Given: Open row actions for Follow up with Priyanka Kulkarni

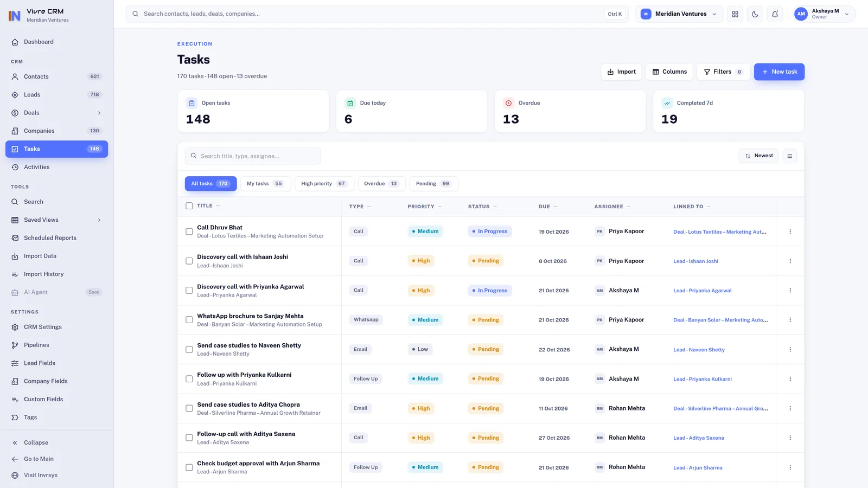Looking at the screenshot, I should click(x=790, y=379).
